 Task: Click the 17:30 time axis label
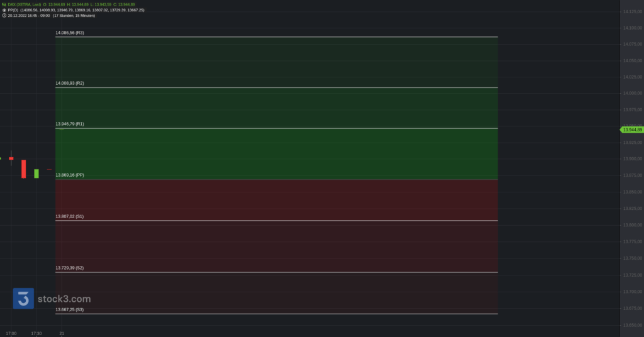[36, 333]
